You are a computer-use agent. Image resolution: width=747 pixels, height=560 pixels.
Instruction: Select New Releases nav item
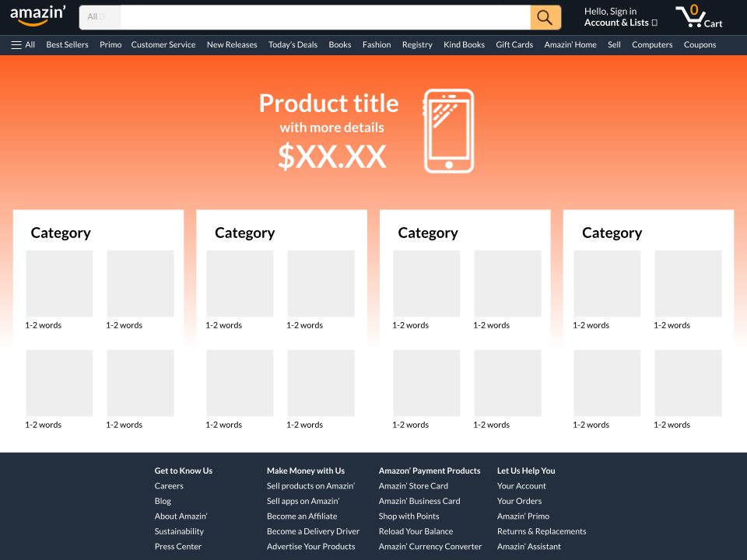[232, 45]
